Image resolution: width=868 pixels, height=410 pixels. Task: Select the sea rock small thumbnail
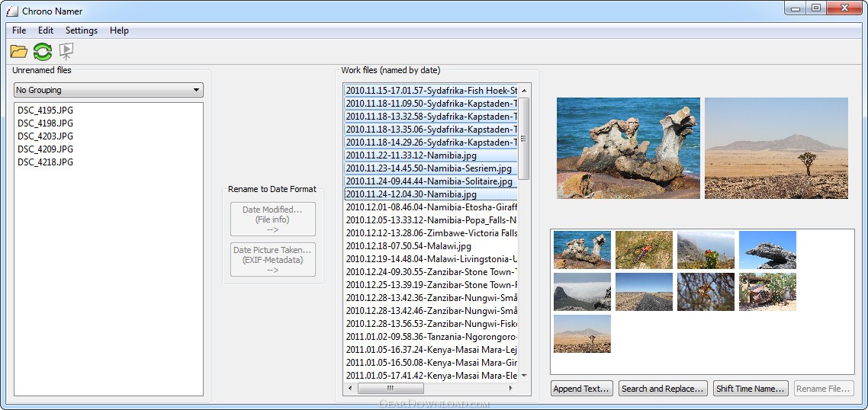point(583,250)
